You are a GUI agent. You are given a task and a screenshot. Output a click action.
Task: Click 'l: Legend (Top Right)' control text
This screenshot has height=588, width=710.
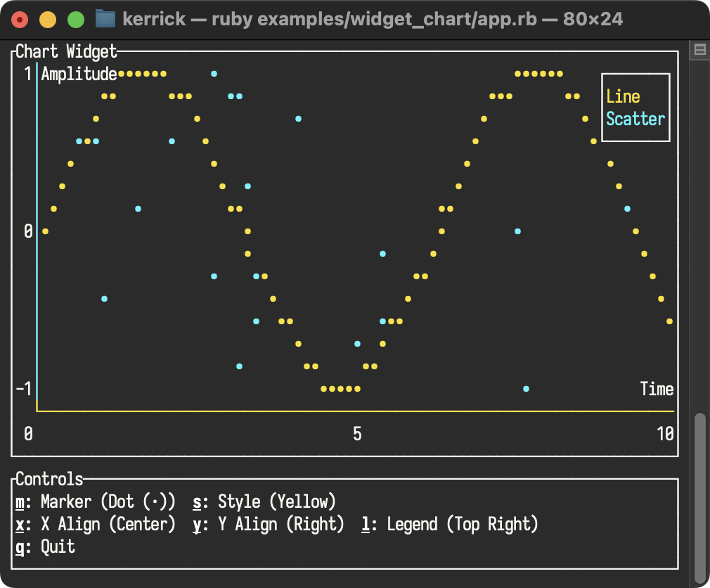pos(450,524)
